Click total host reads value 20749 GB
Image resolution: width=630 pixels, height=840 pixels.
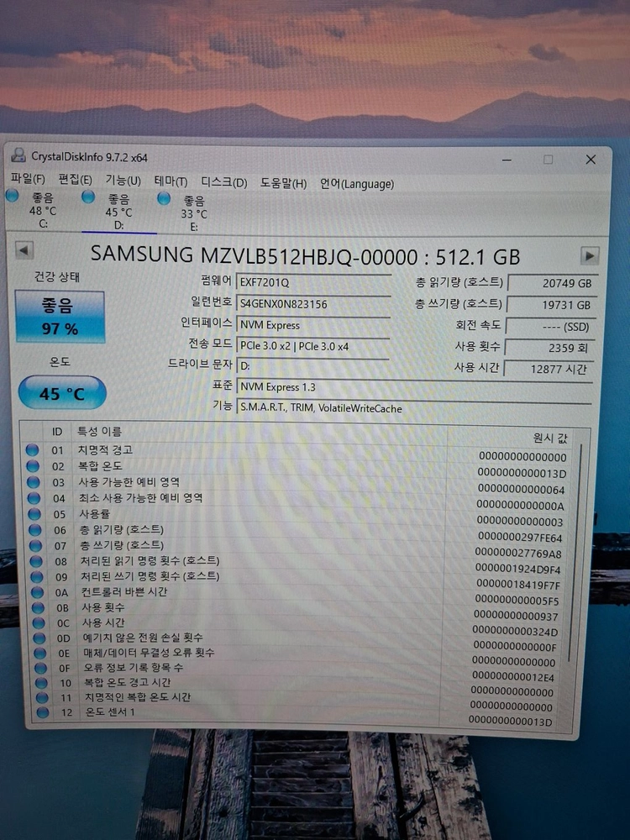point(551,283)
